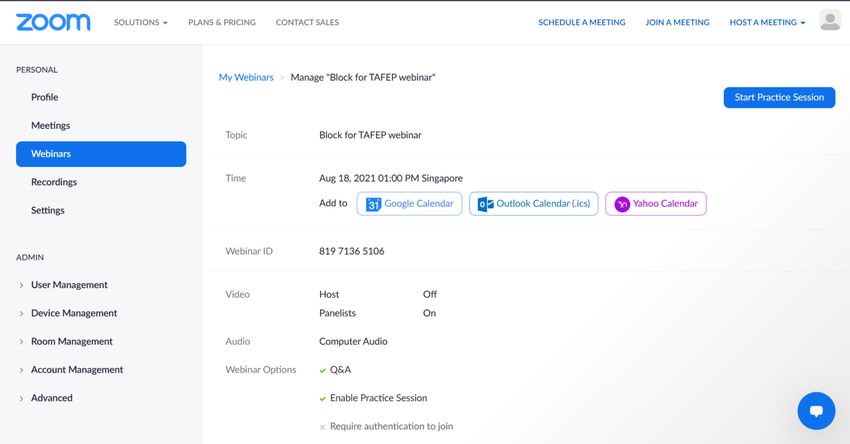Screen dimensions: 850x444
Task: Open the Host a Meeting dropdown
Action: tap(767, 22)
